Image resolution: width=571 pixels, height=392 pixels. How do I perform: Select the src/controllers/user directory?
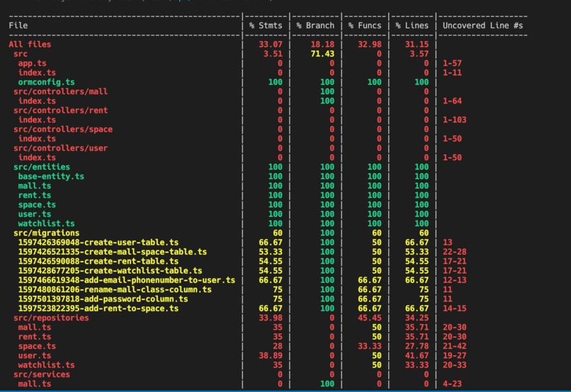point(60,149)
